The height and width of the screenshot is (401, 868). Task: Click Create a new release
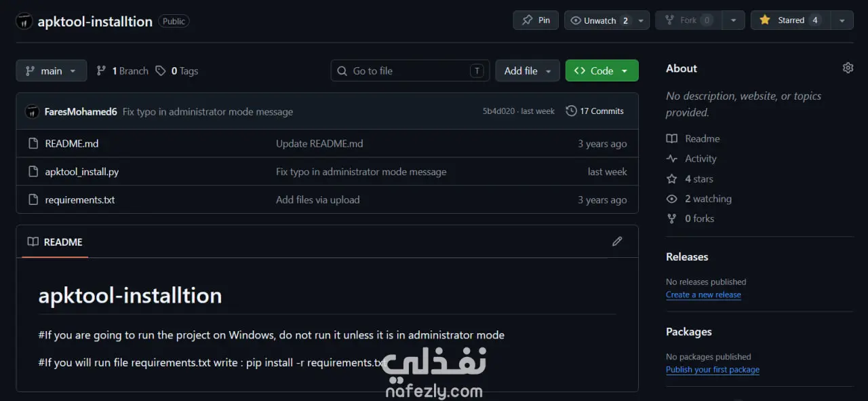pyautogui.click(x=703, y=294)
